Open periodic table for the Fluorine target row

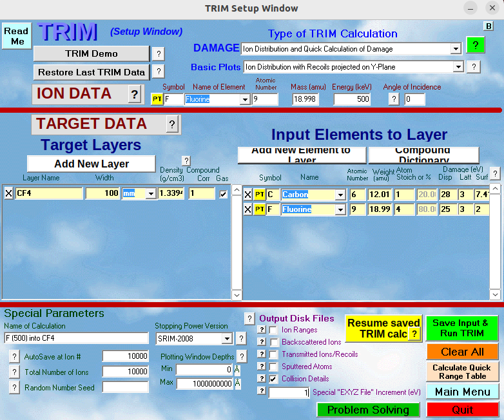point(259,209)
